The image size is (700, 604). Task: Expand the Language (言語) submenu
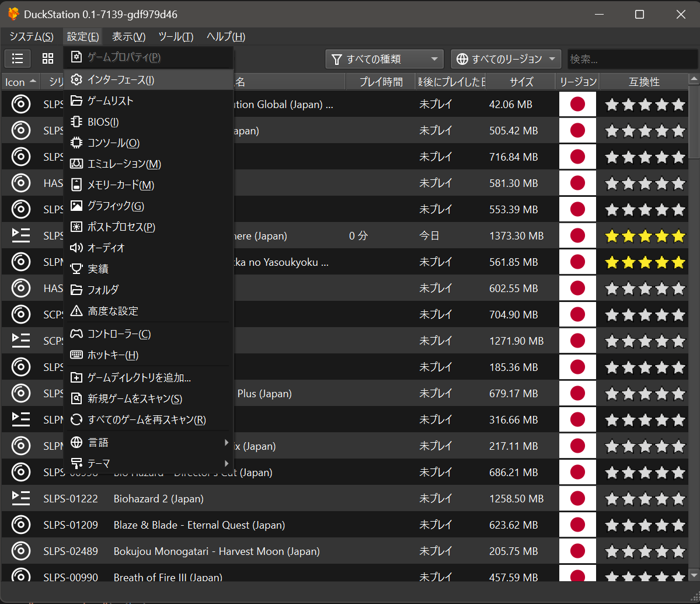[x=149, y=442]
